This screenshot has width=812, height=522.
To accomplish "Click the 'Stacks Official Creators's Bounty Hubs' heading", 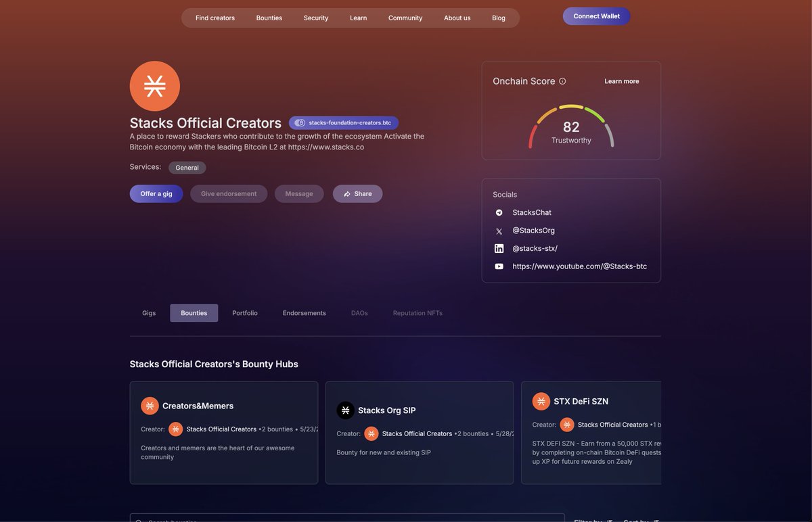I will (214, 364).
